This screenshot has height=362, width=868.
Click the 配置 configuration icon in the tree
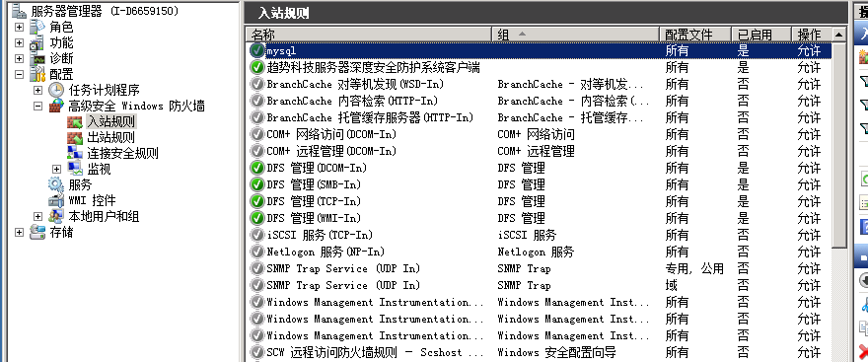(x=37, y=74)
